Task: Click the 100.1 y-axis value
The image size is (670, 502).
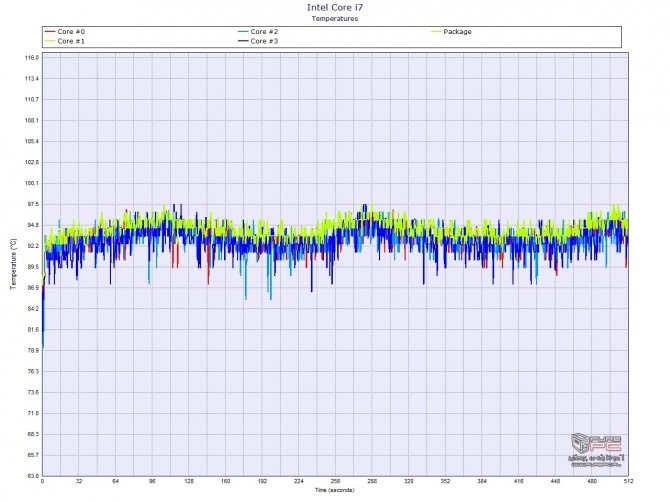Action: coord(32,183)
